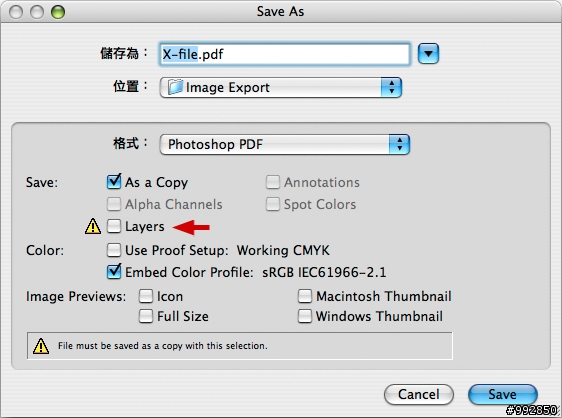Tick the Macintosh Thumbnail checkbox
Screen dimensions: 562x418
click(305, 296)
